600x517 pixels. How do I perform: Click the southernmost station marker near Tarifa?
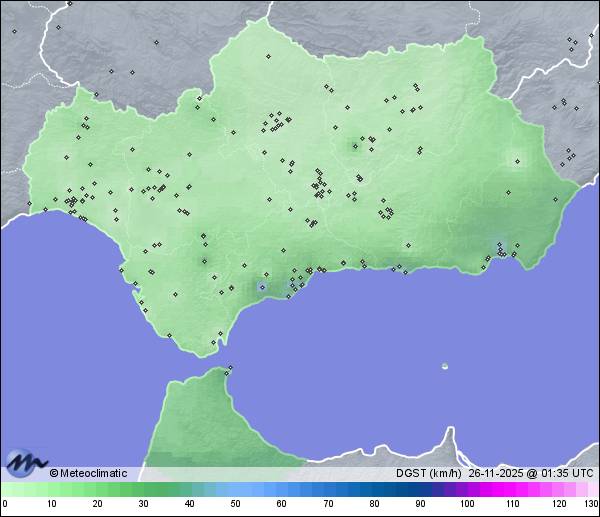pyautogui.click(x=213, y=343)
